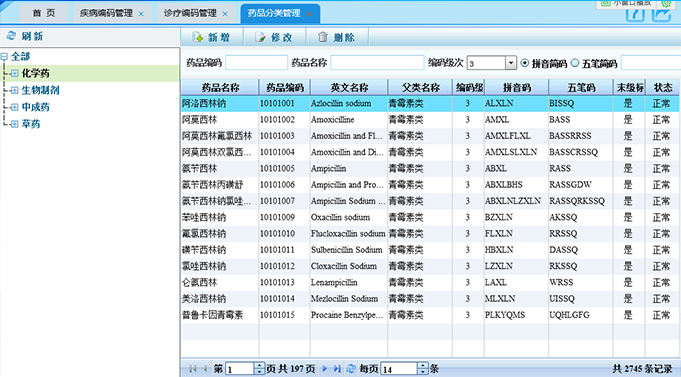Expand the 草药 tree node
The image size is (681, 377).
(x=14, y=124)
